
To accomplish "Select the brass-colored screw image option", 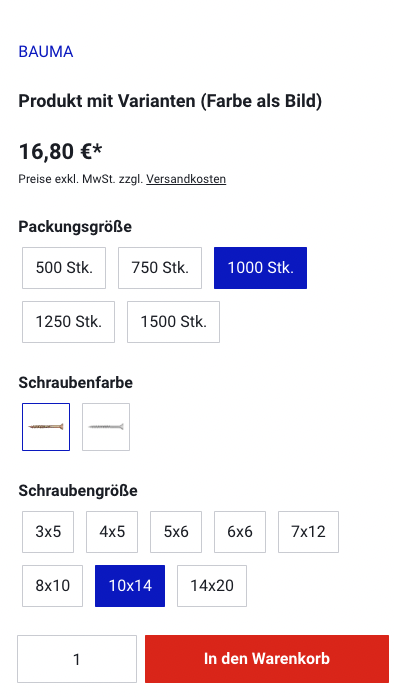I will coord(46,427).
